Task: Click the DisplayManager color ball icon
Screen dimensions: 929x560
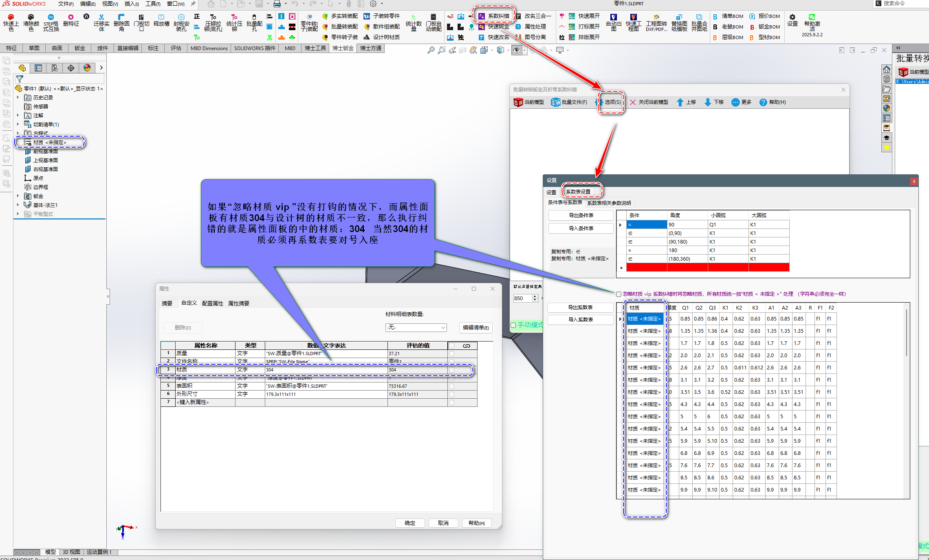Action: 87,68
